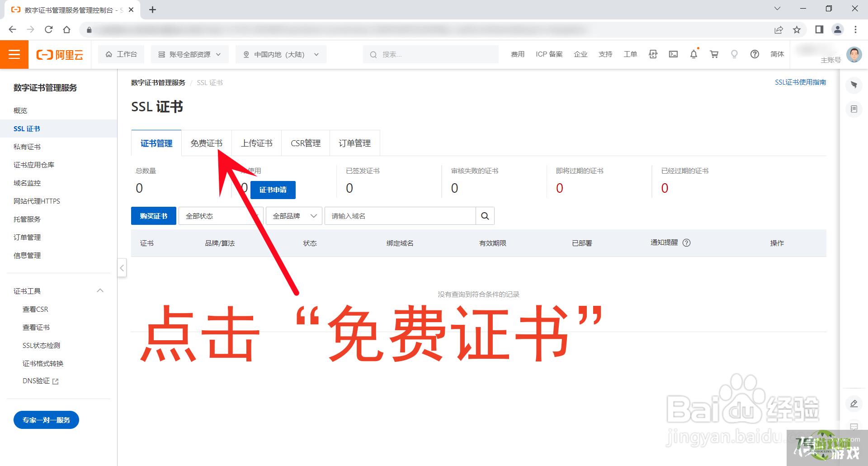Open the notifications bell
Viewport: 868px width, 466px height.
tap(693, 54)
